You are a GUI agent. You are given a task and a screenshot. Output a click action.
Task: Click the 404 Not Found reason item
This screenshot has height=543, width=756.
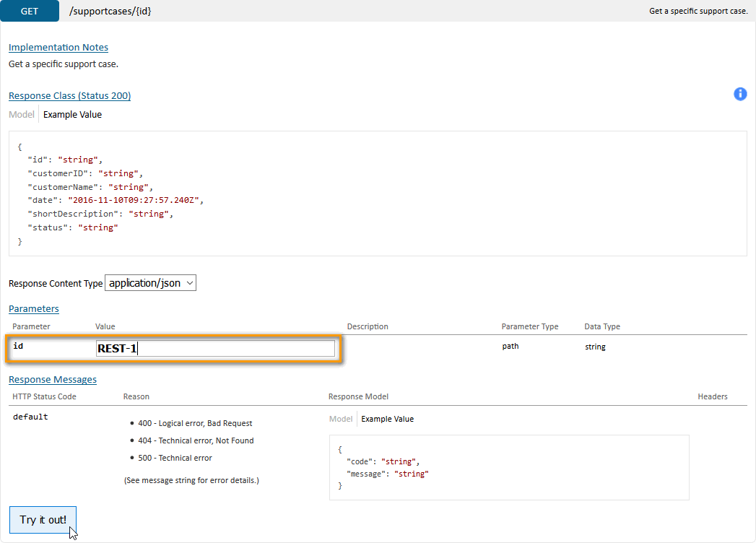(196, 440)
